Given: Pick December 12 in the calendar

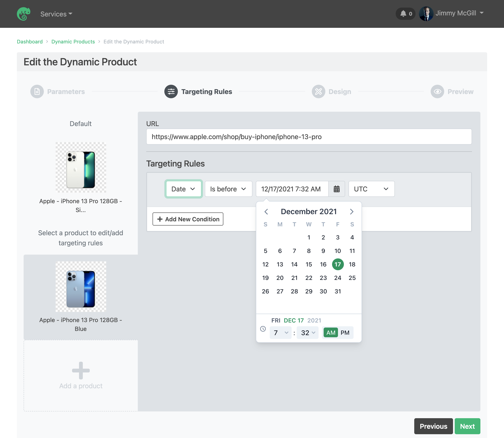Looking at the screenshot, I should (x=265, y=264).
